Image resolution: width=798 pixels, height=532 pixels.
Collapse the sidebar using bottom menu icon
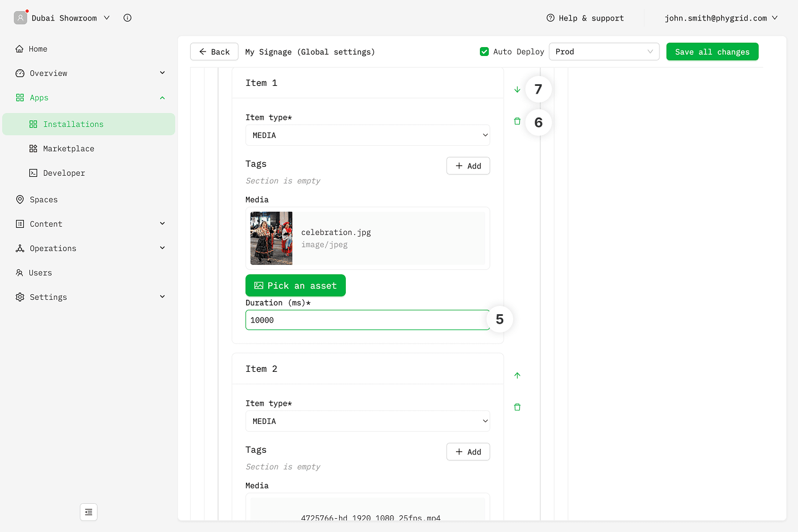click(89, 512)
